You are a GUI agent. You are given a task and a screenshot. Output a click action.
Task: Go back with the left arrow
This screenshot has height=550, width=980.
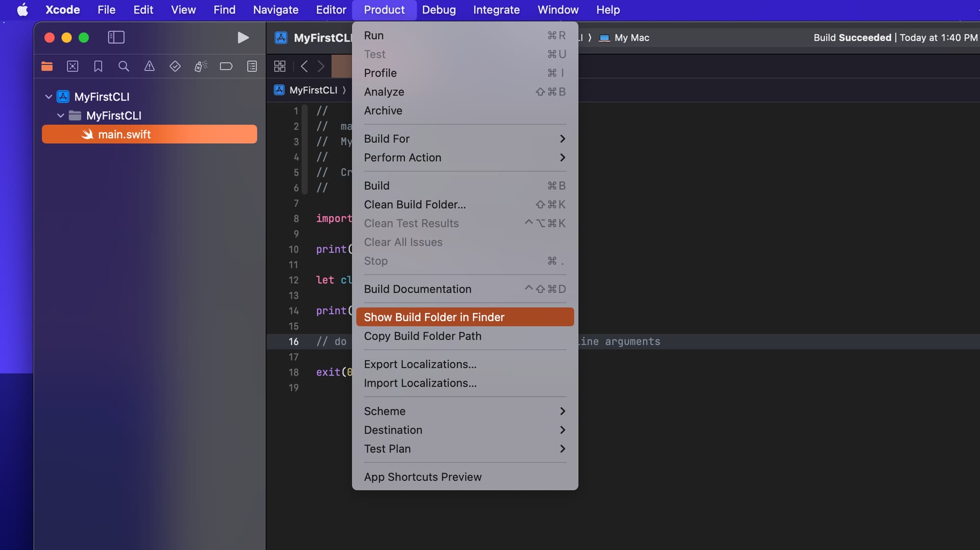pyautogui.click(x=304, y=66)
